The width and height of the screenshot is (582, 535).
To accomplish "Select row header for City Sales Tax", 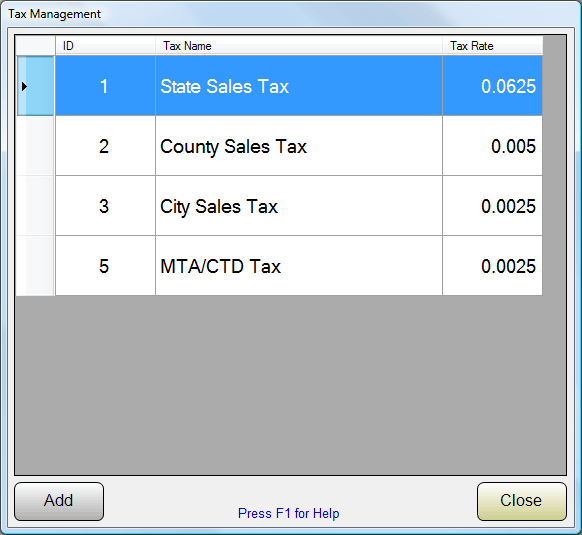I will point(35,206).
